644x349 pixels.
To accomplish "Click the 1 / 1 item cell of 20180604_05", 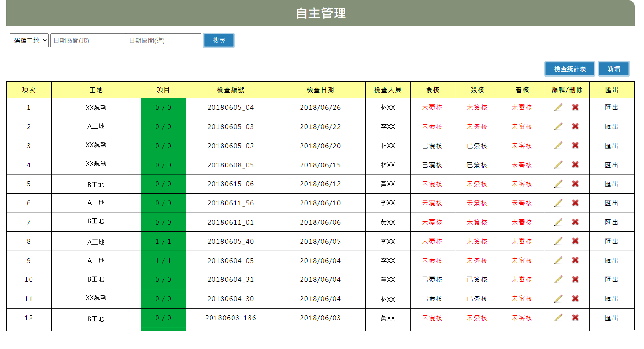I will point(163,261).
